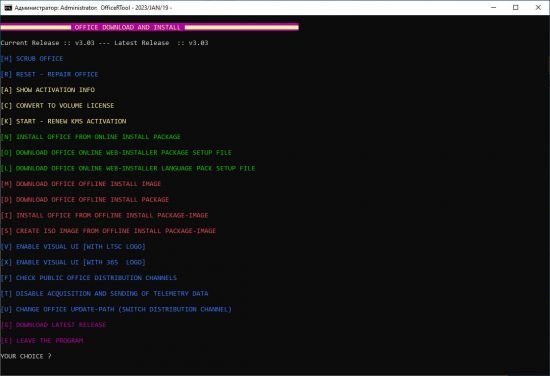This screenshot has width=550, height=376.
Task: Minimize the OfficeRTool console window
Action: click(494, 7)
